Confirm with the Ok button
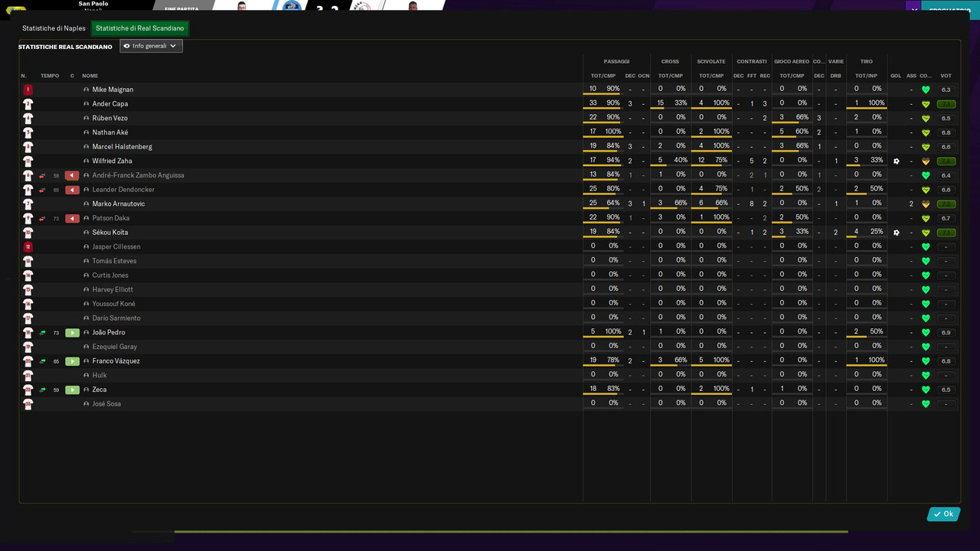 point(943,514)
